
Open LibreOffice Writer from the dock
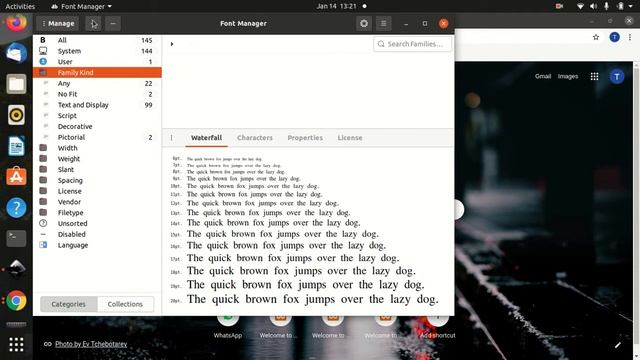(16, 146)
